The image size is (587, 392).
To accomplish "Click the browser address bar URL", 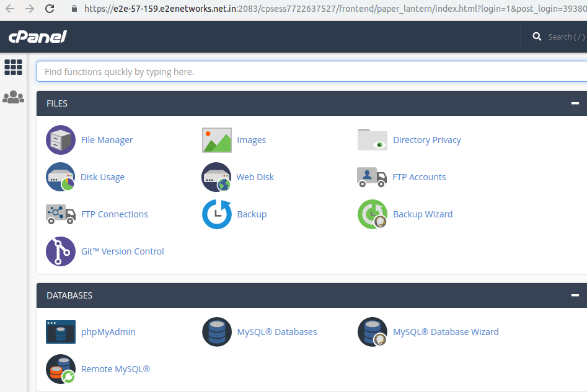I will (x=335, y=9).
